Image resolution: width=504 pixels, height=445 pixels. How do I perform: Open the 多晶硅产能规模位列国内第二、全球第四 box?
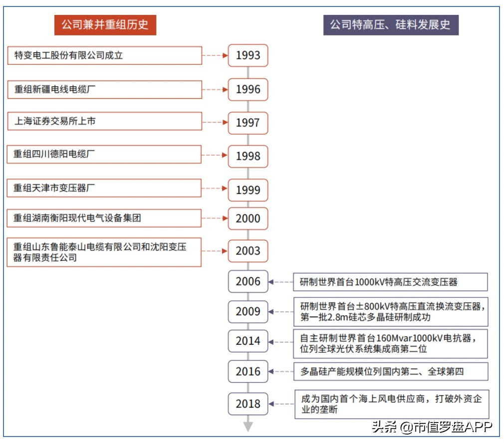[x=389, y=372]
